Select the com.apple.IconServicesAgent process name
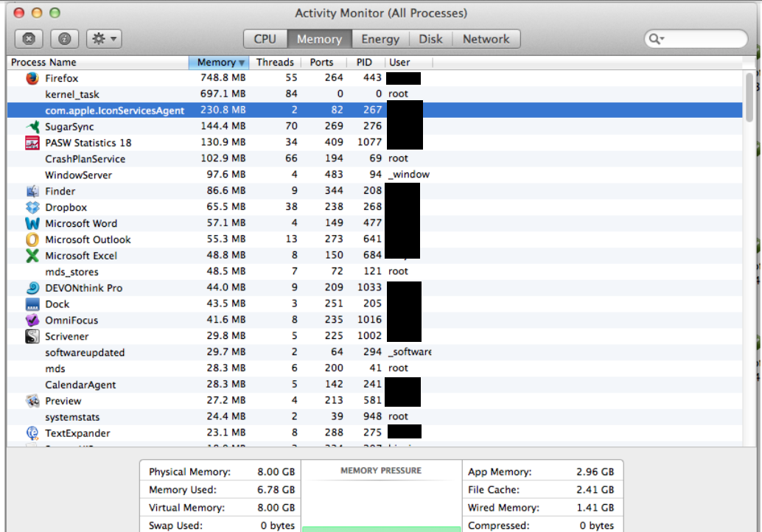This screenshot has height=532, width=762. pyautogui.click(x=115, y=111)
